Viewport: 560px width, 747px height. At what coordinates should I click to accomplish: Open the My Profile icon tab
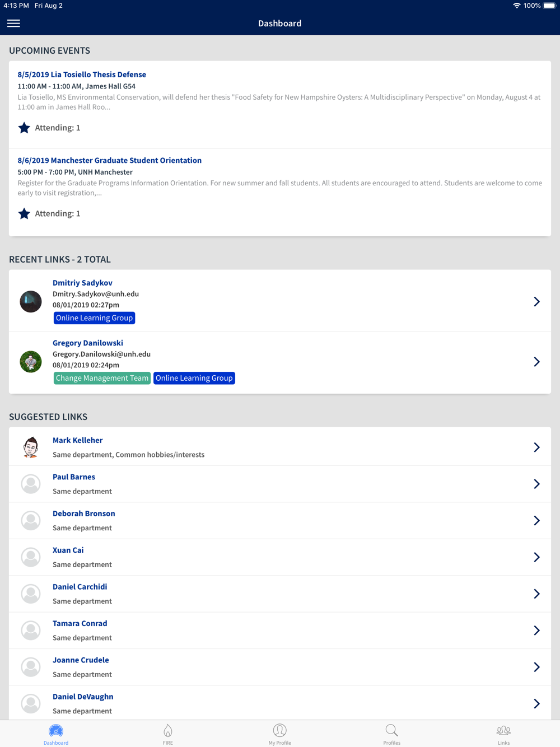tap(279, 730)
